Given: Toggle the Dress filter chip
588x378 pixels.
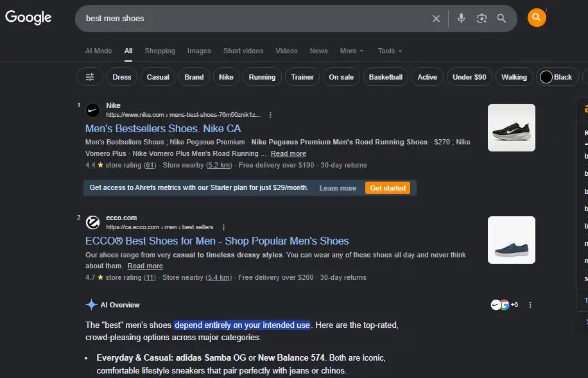Looking at the screenshot, I should point(122,77).
